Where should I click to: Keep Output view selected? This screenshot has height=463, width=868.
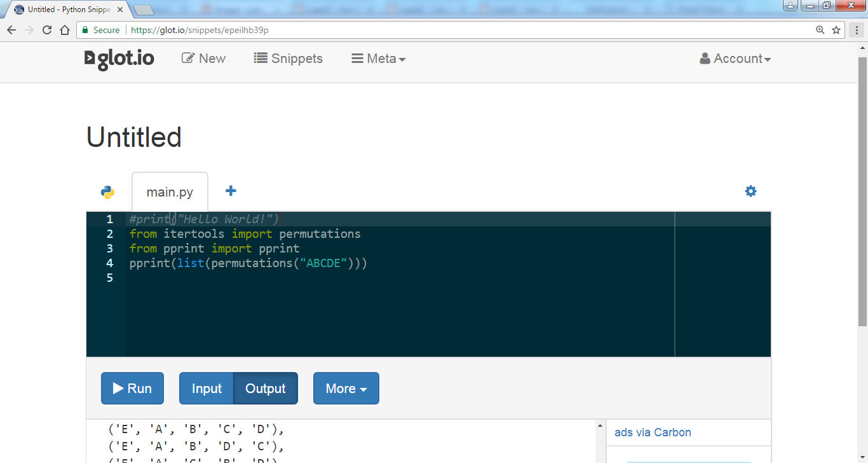[x=266, y=388]
